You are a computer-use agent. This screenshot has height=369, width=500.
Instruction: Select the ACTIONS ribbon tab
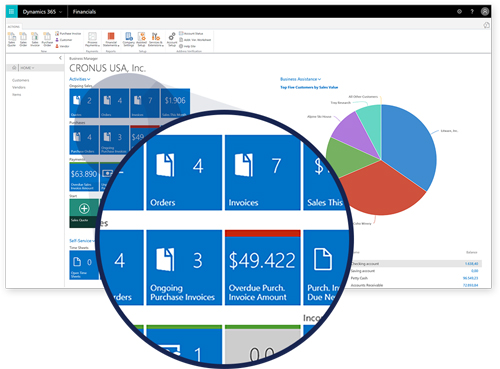[x=14, y=27]
